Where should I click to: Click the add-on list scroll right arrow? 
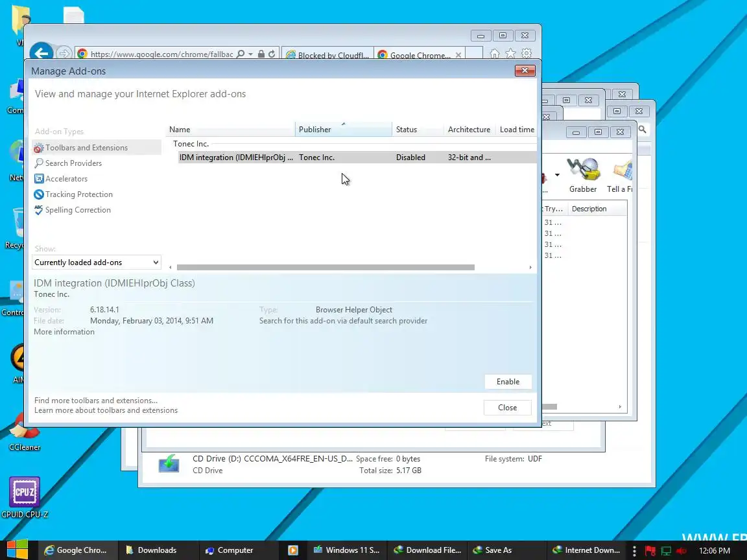[530, 268]
